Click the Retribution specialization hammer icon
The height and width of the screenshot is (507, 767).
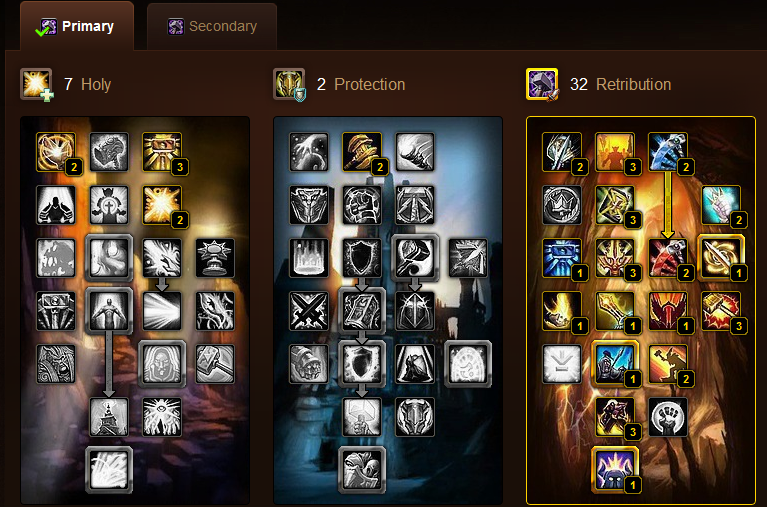point(542,84)
